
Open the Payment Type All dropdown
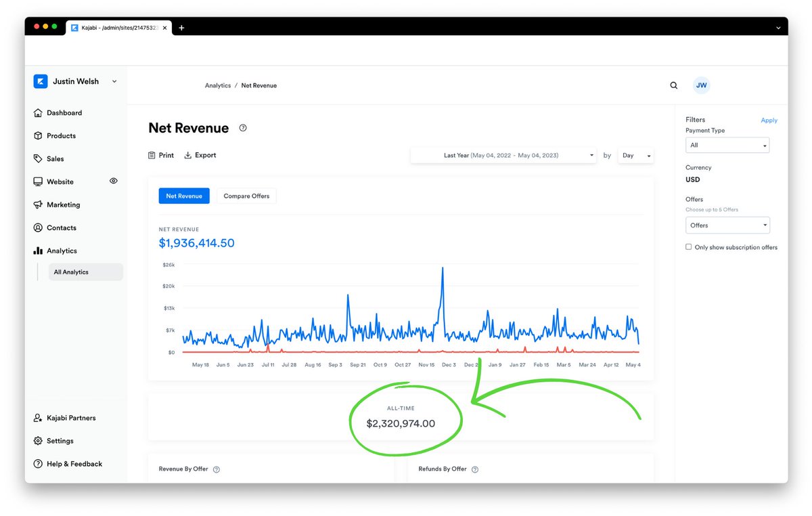pos(727,145)
